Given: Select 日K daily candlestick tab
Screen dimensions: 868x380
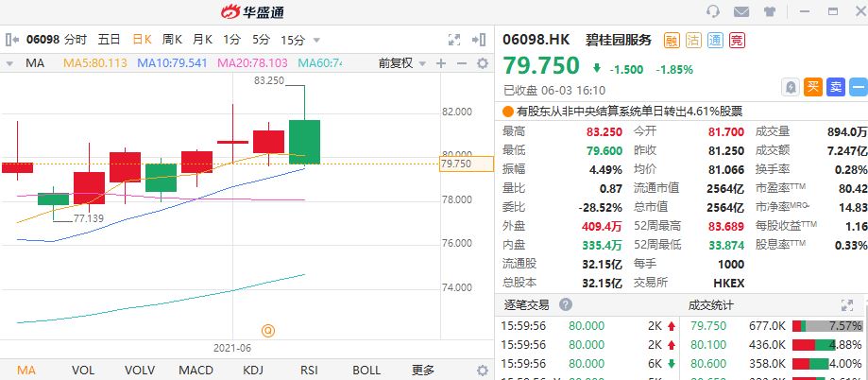Looking at the screenshot, I should [142, 40].
